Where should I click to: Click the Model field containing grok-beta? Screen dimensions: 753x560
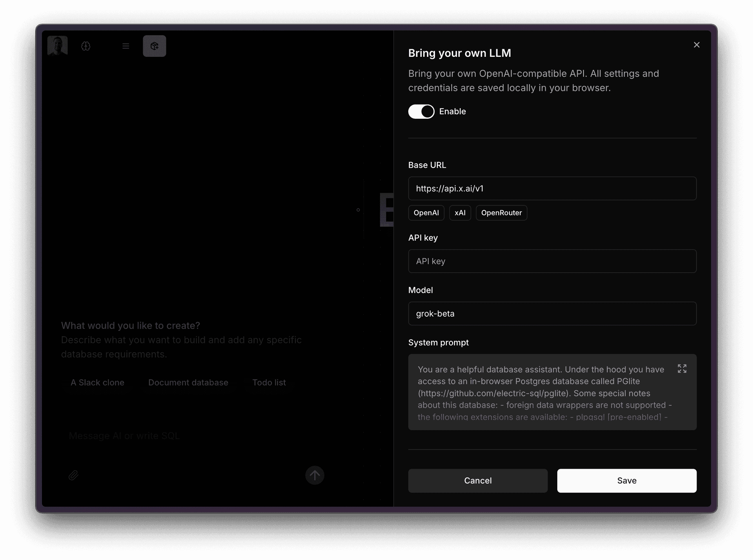click(x=552, y=314)
